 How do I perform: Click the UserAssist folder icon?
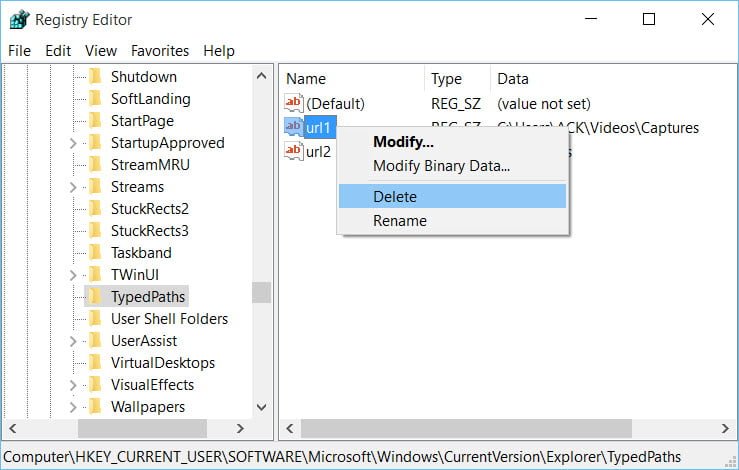(x=95, y=340)
